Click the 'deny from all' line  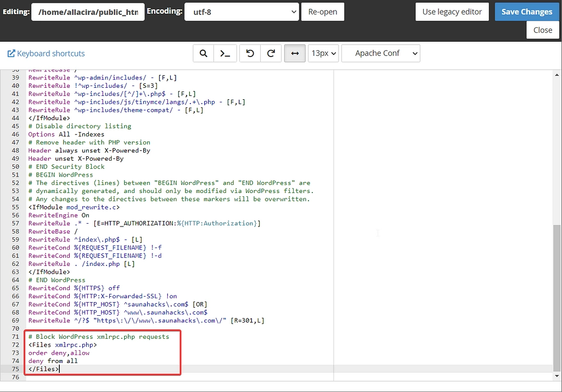53,361
